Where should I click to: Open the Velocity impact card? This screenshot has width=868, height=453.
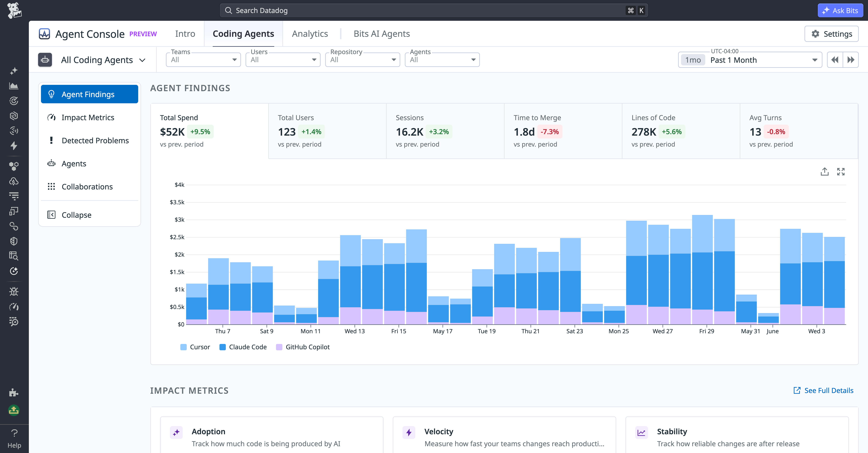point(504,435)
